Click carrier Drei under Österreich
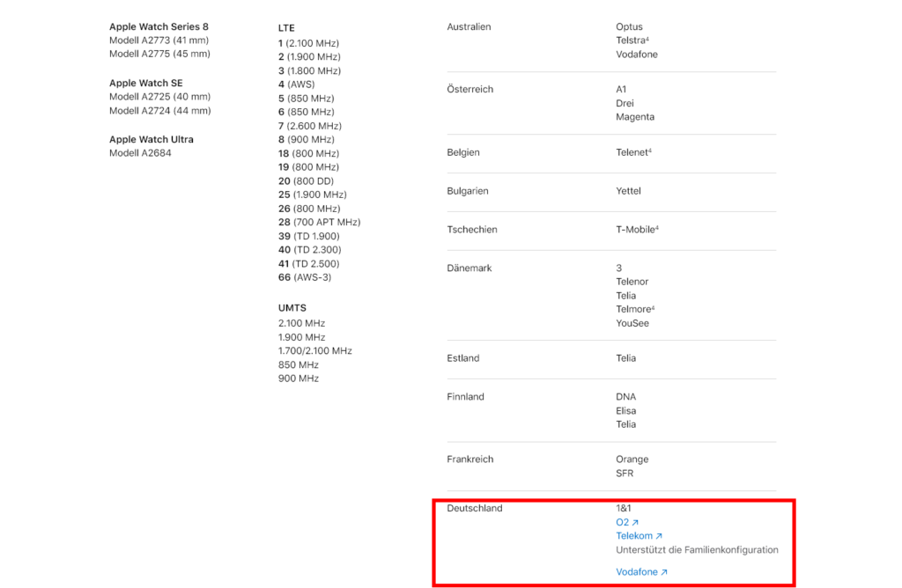 625,104
